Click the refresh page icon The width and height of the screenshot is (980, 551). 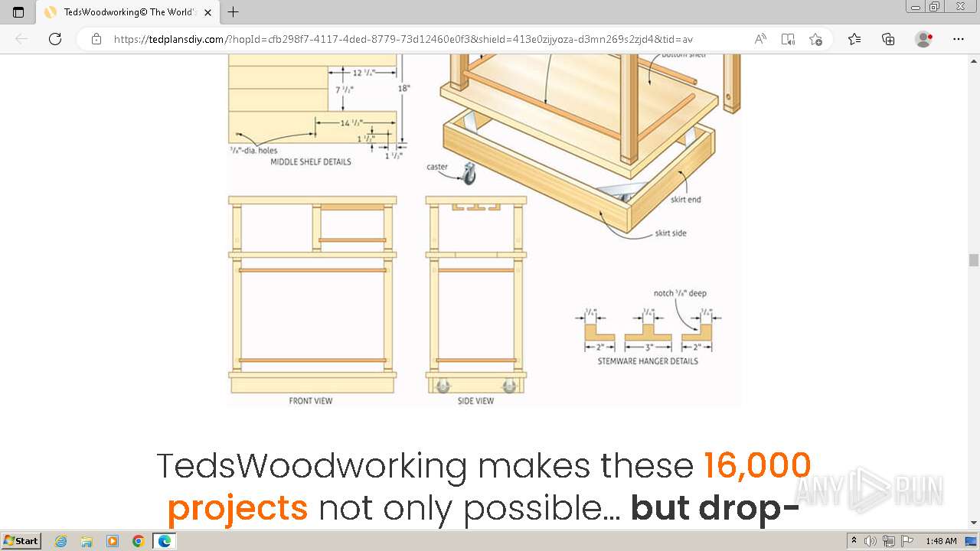click(55, 39)
